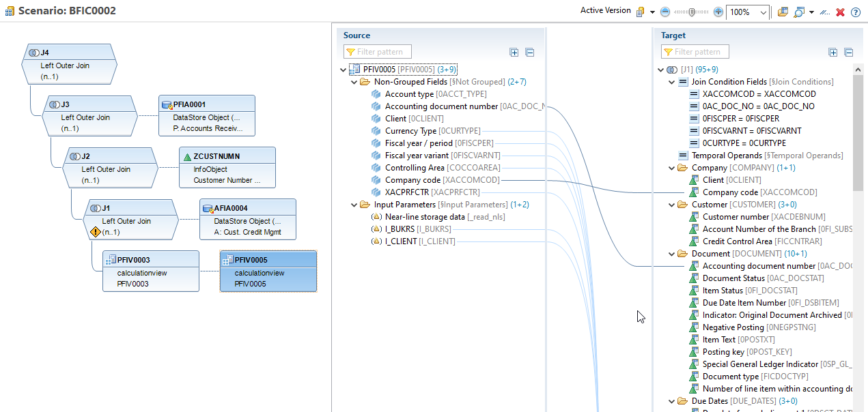Collapse the Non-Grouped Fields tree node
Image resolution: width=868 pixels, height=412 pixels.
pos(354,80)
